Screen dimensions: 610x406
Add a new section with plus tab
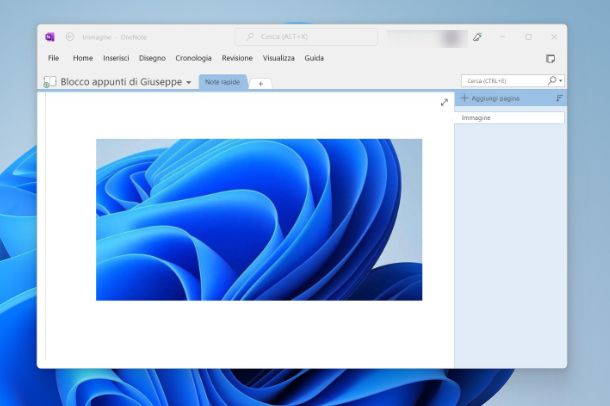[261, 84]
